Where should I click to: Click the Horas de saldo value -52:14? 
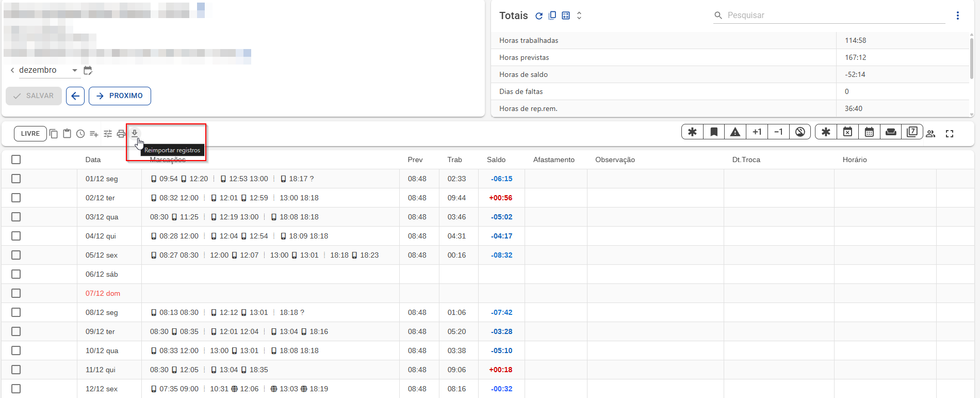[x=855, y=74]
